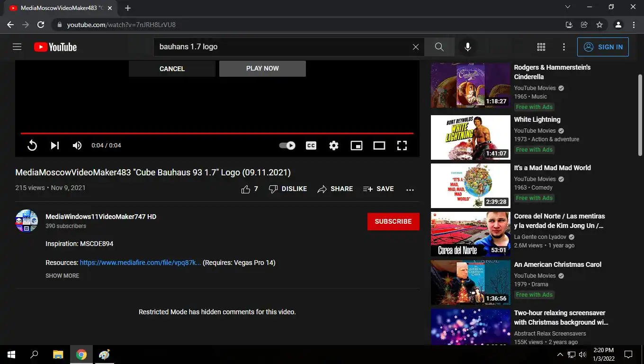Share this video
644x364 pixels.
(x=335, y=189)
